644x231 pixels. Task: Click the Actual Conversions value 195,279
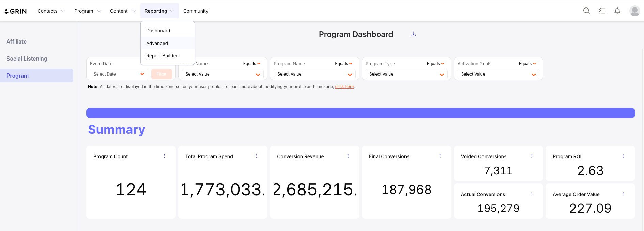click(499, 208)
